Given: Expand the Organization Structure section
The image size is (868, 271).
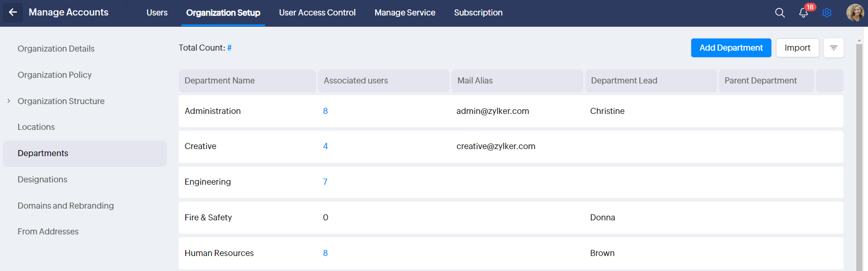Looking at the screenshot, I should coord(9,101).
